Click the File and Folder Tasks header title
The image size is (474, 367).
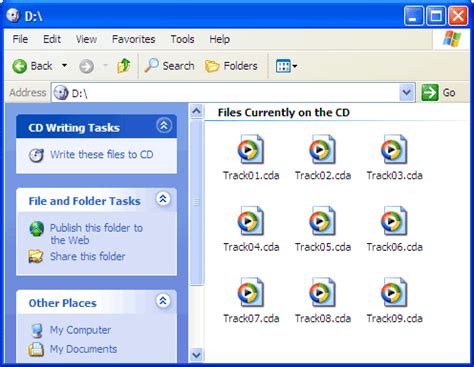pos(84,201)
